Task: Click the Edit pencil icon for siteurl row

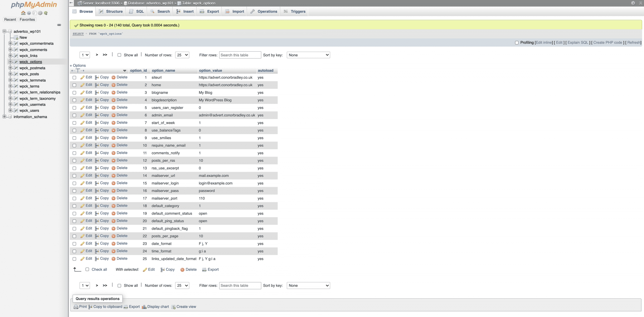Action: click(x=83, y=78)
